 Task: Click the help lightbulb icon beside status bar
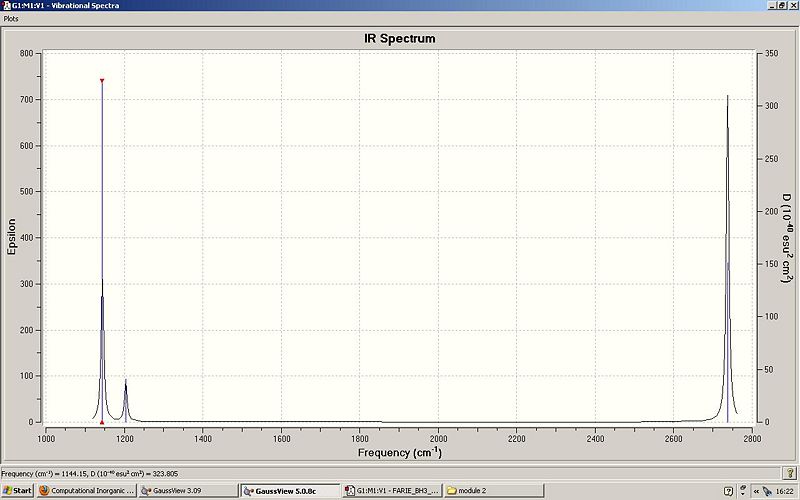(x=789, y=473)
